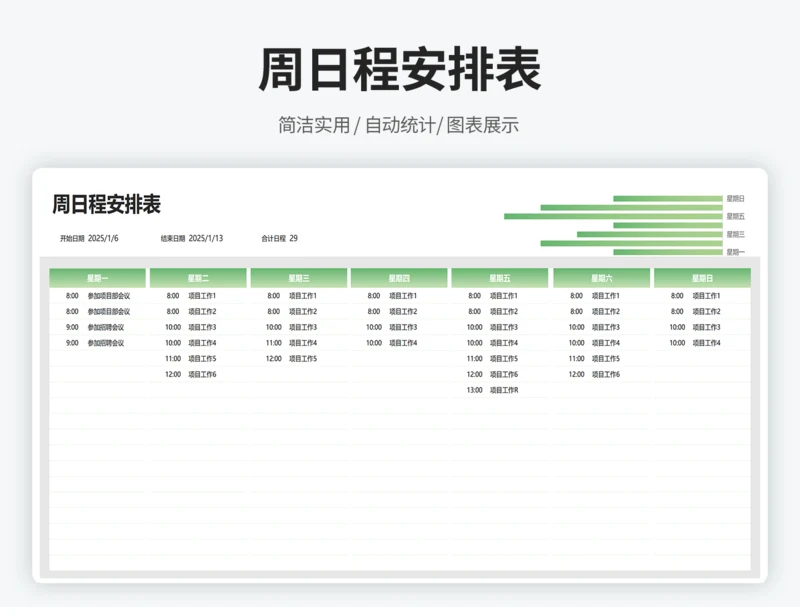Select the 星期三 column header

[299, 278]
